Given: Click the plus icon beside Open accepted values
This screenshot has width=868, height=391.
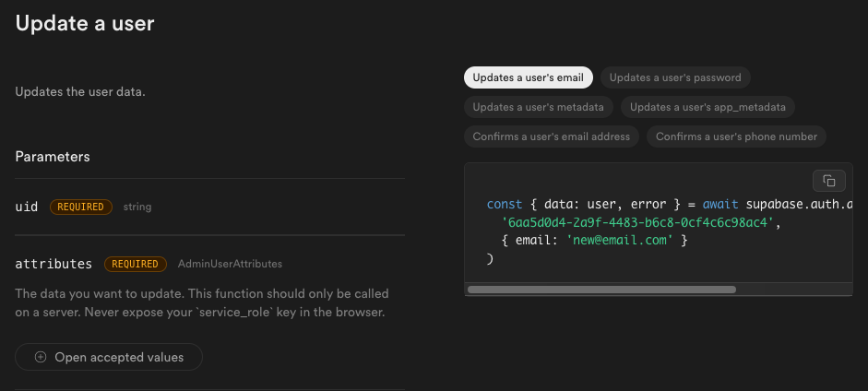Looking at the screenshot, I should [41, 357].
